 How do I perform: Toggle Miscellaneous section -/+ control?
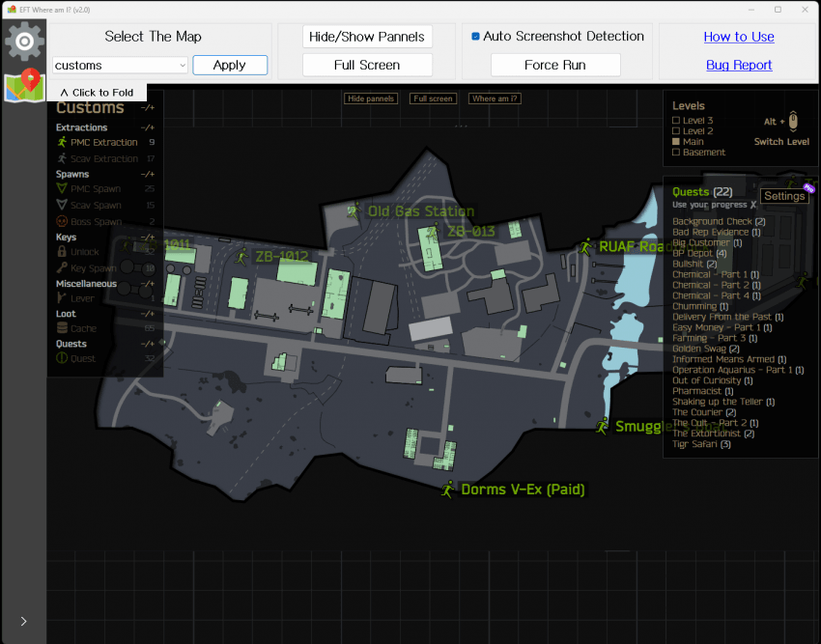148,283
